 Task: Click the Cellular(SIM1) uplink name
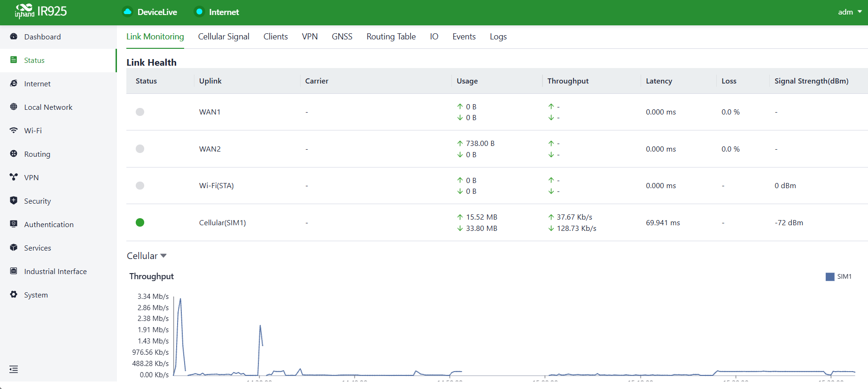[x=223, y=222]
